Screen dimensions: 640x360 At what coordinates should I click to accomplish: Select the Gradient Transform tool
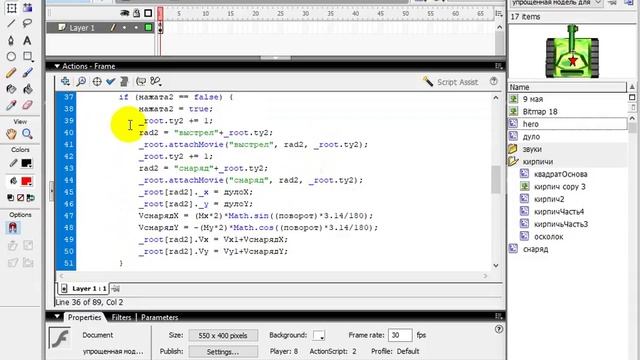(x=27, y=8)
